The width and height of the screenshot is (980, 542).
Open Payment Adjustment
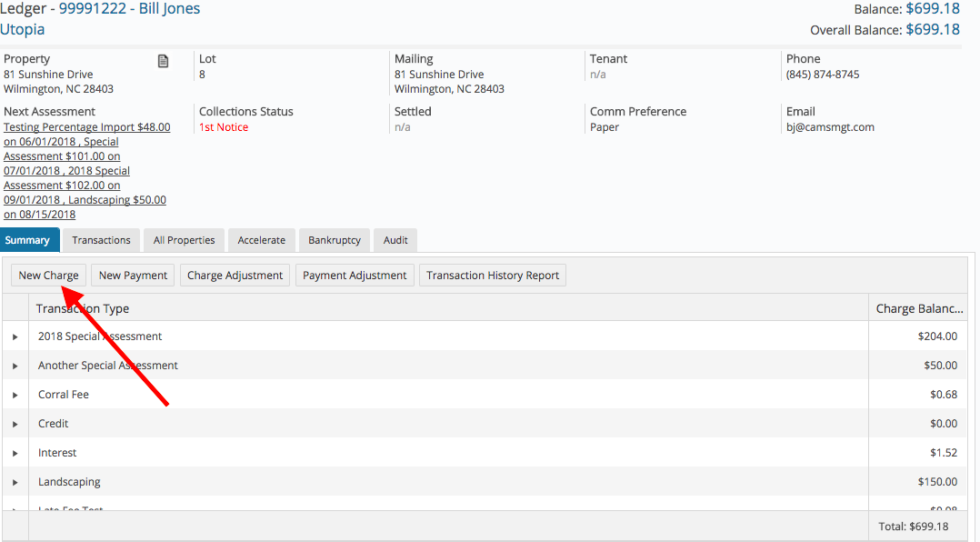click(x=355, y=275)
